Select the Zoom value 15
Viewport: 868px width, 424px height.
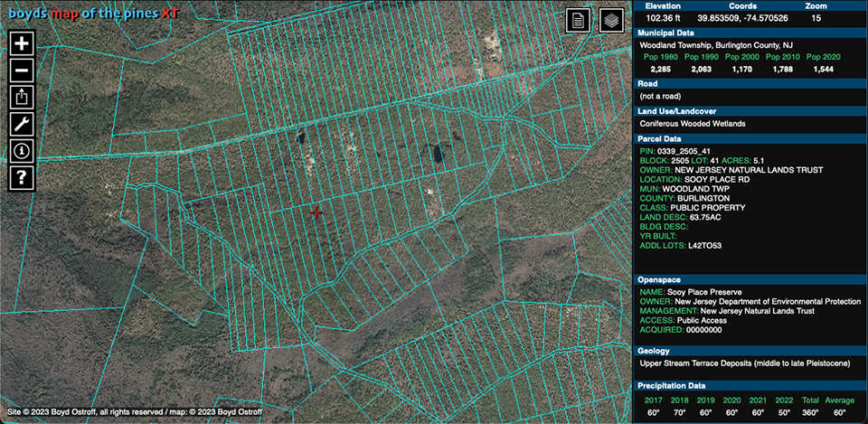[x=816, y=19]
